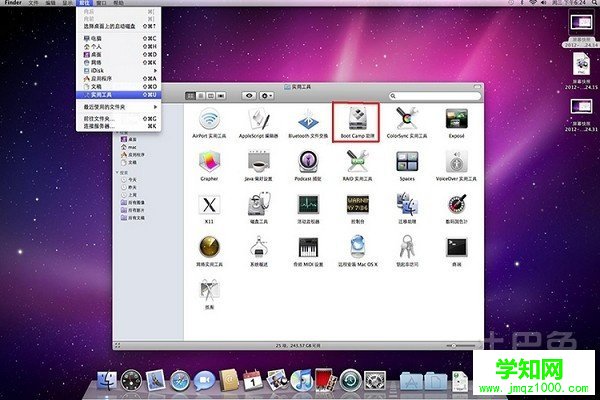The image size is (600, 400).
Task: Select the Disk Utility stethoscope icon
Action: (x=259, y=205)
